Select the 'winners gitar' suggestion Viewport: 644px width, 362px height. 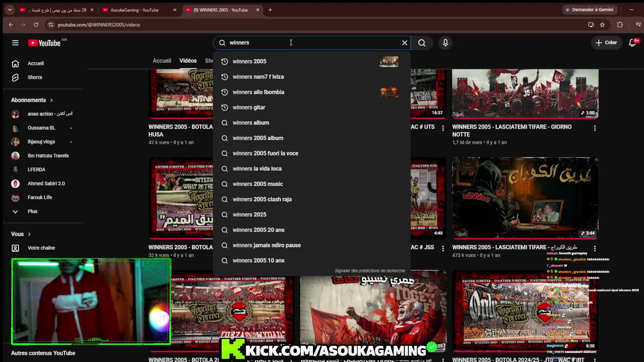tap(312, 108)
